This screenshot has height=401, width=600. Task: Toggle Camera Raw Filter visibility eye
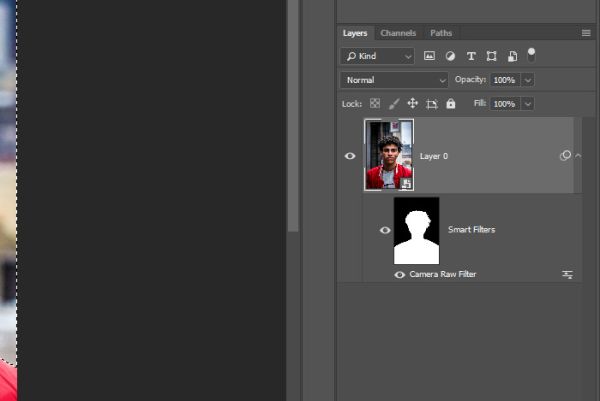[x=399, y=275]
